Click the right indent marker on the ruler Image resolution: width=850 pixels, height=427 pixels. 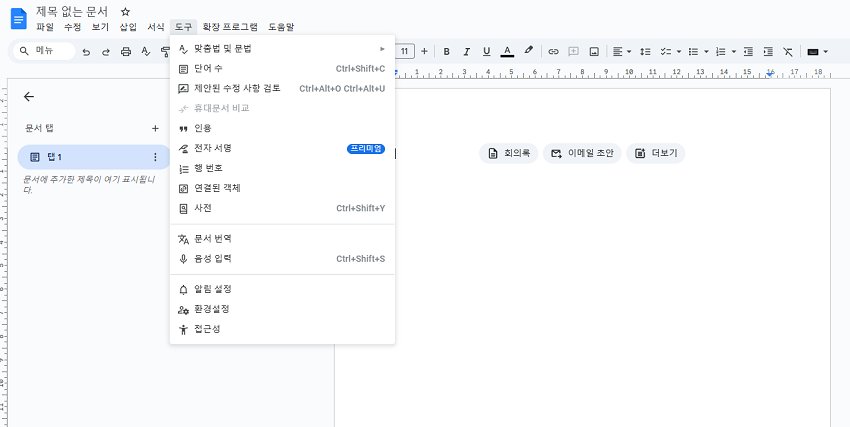[x=770, y=75]
